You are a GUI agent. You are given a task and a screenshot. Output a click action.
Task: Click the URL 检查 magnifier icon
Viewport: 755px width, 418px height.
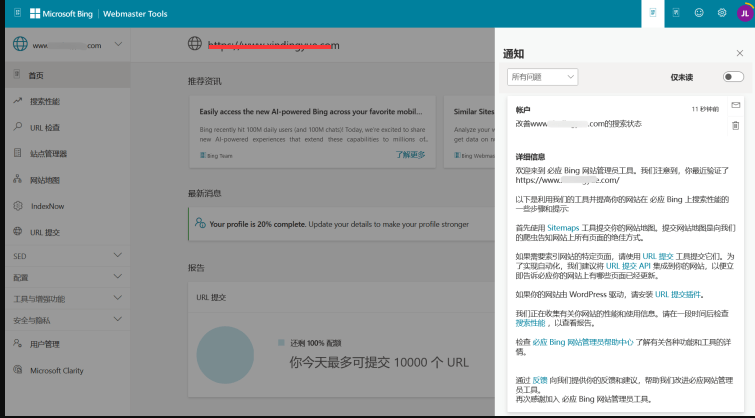(x=18, y=127)
